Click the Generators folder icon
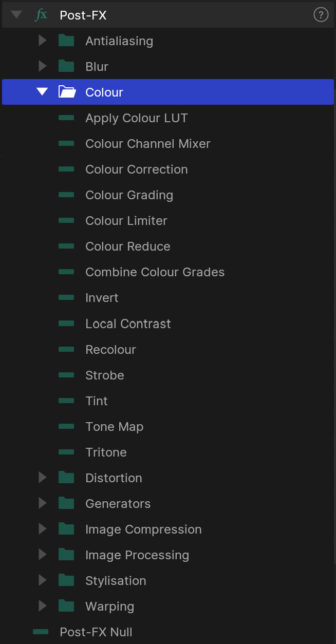 66,503
